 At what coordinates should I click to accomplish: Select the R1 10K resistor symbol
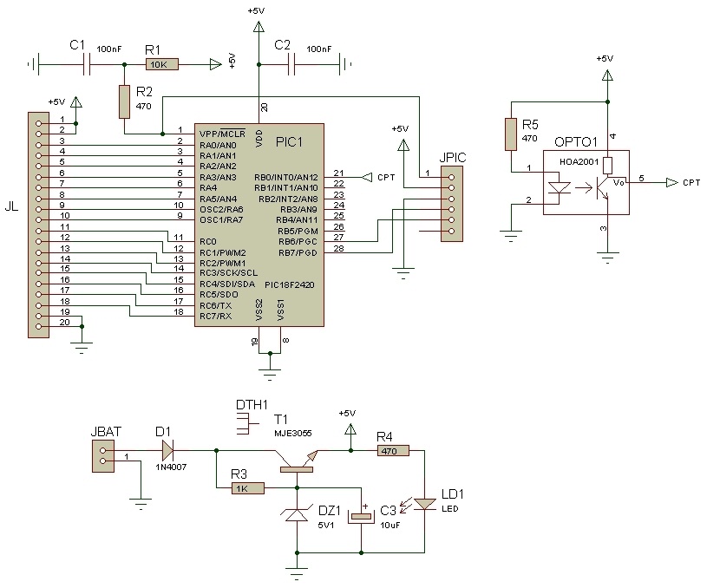click(x=162, y=64)
